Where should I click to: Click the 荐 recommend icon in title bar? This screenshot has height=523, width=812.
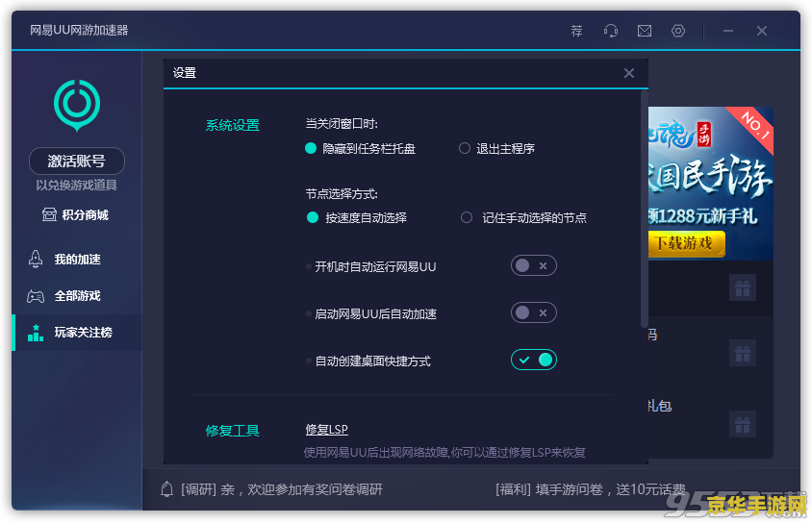[576, 31]
